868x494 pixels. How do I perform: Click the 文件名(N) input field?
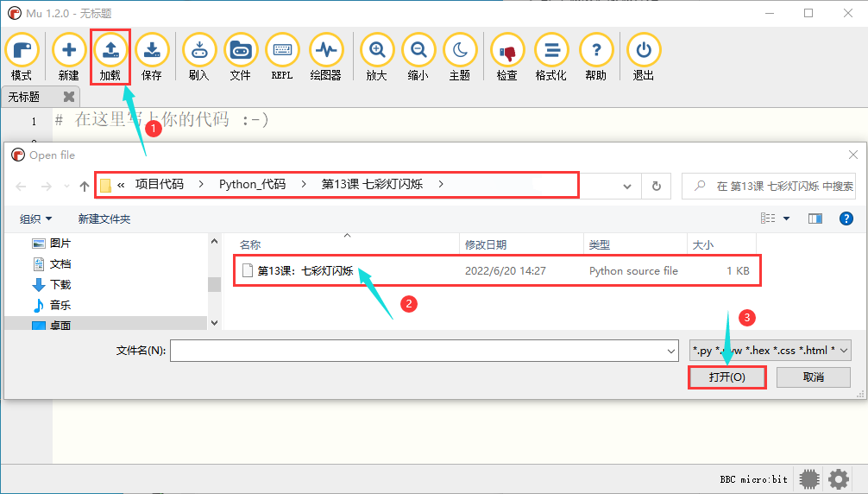pos(424,351)
